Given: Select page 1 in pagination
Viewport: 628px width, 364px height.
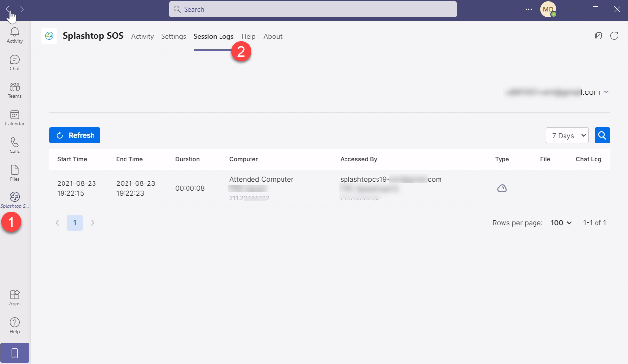Looking at the screenshot, I should [x=75, y=223].
